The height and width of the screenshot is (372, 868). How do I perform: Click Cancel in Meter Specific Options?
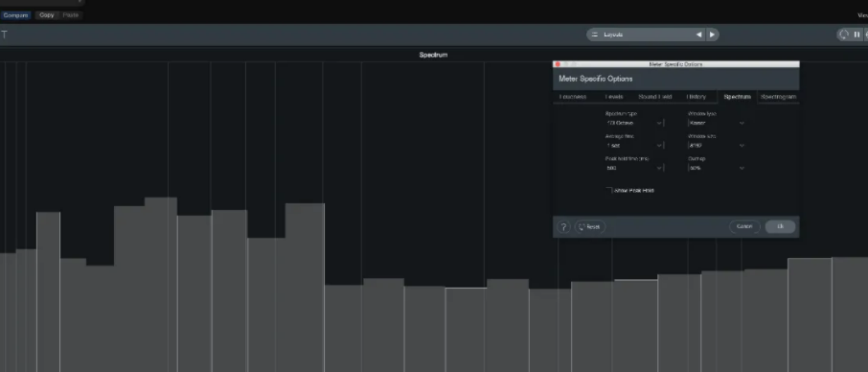click(744, 226)
